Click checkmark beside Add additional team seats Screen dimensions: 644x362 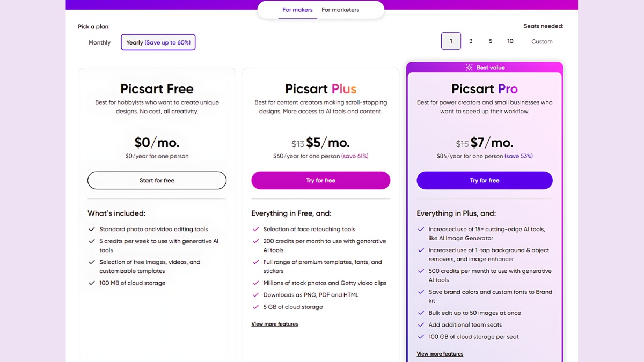point(421,324)
